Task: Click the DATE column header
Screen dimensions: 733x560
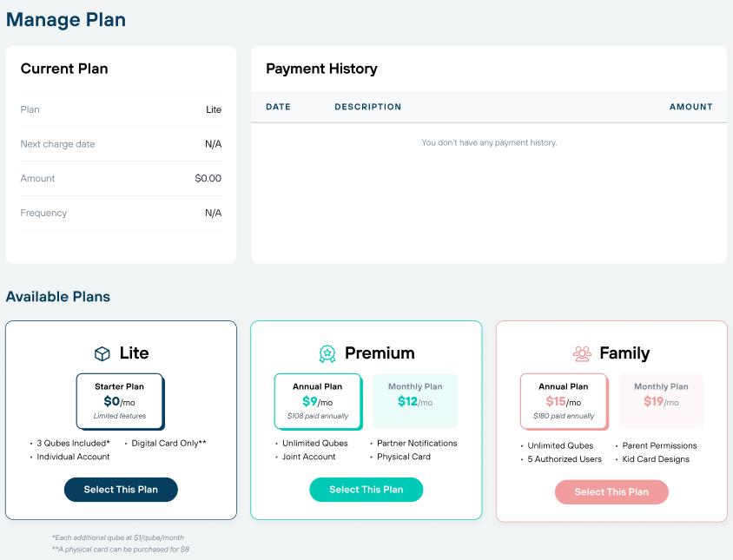Action: click(278, 107)
